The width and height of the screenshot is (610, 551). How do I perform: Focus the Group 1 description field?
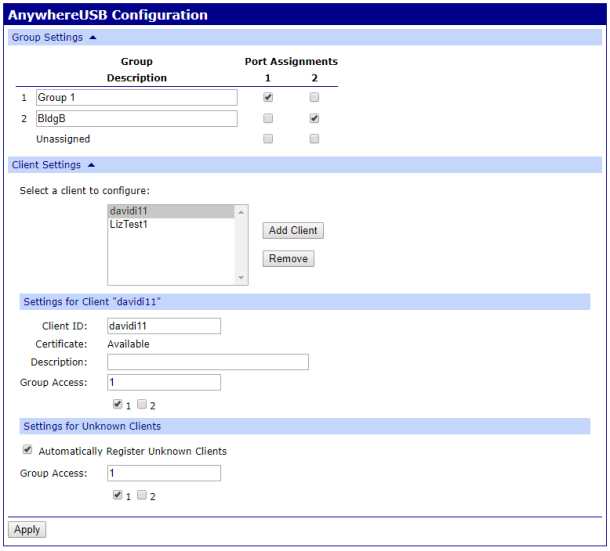[x=137, y=97]
